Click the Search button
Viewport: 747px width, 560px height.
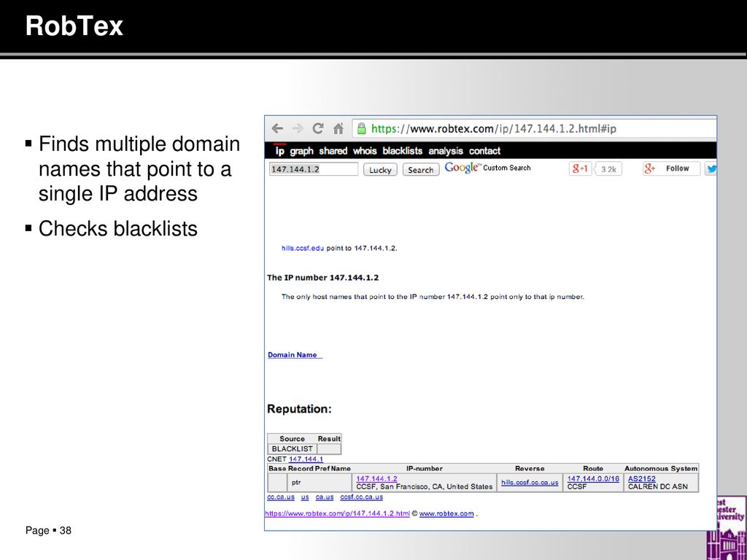(x=421, y=169)
